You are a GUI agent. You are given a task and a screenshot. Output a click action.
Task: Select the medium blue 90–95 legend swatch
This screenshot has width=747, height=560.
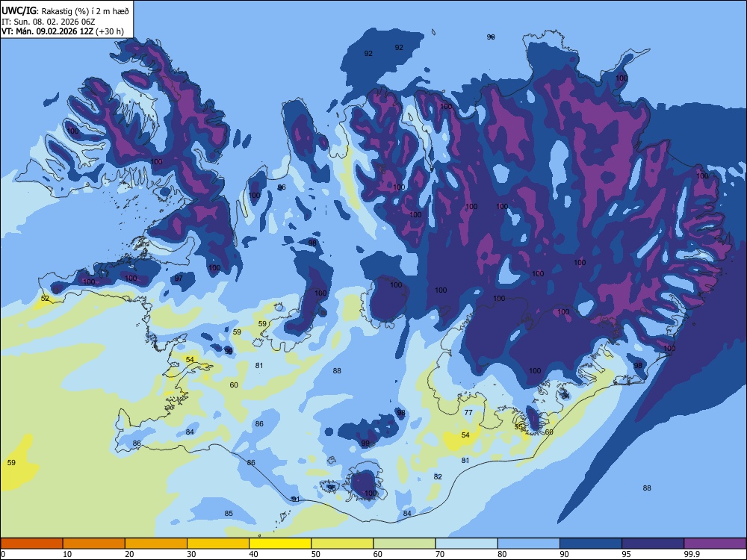591,544
